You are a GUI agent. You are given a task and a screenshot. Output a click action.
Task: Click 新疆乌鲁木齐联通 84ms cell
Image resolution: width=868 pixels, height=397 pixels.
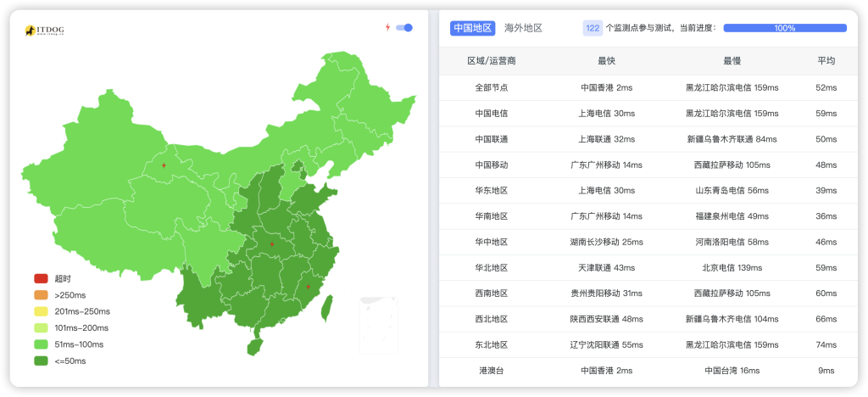[x=732, y=139]
